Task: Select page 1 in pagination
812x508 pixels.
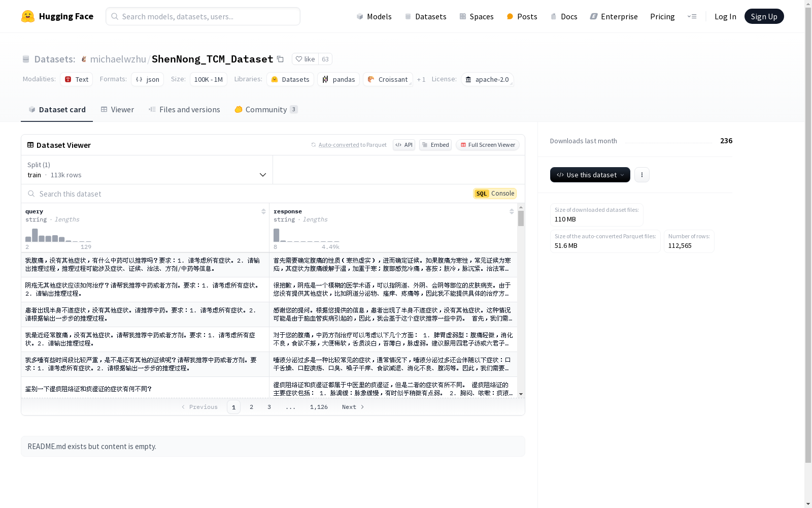Action: click(233, 407)
